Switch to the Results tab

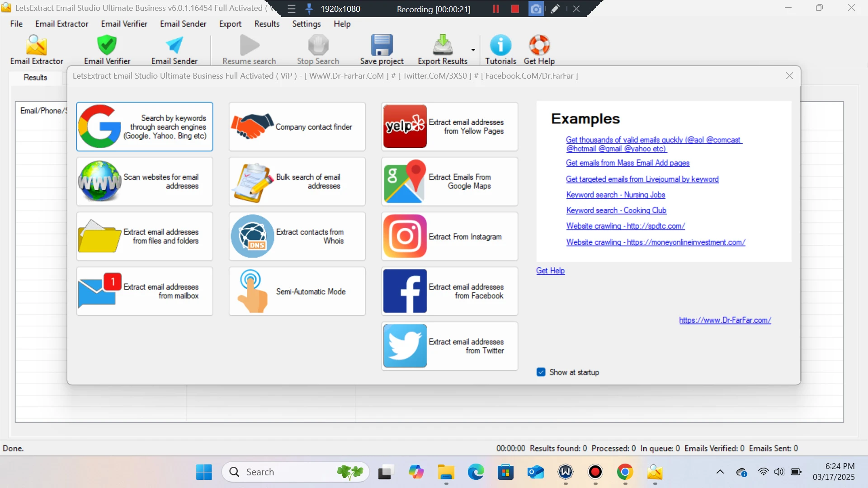tap(35, 77)
